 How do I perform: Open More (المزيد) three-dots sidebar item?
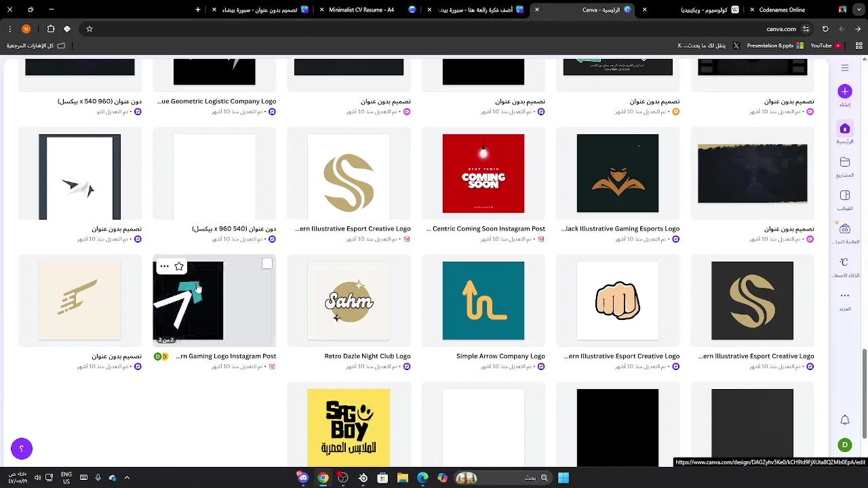[845, 300]
